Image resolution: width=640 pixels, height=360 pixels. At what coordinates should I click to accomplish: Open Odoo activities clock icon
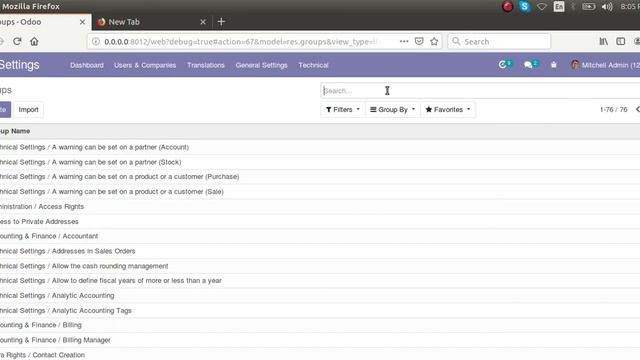click(x=505, y=64)
